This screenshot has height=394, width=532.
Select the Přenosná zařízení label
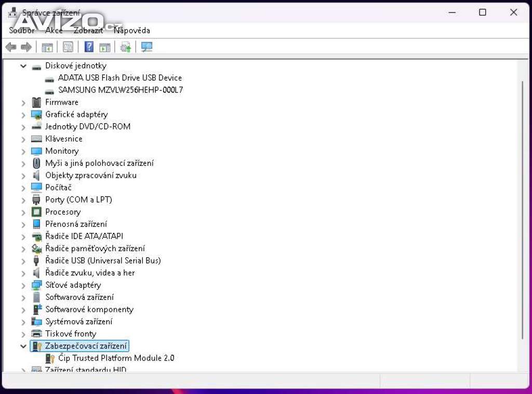(76, 225)
